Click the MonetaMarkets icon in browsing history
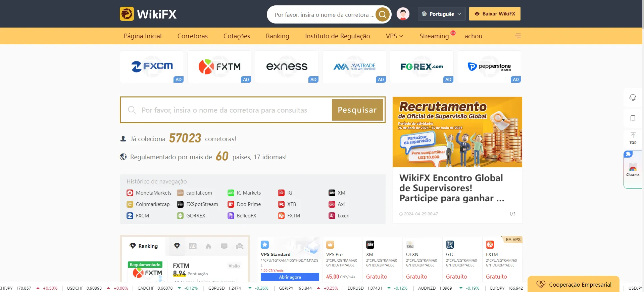This screenshot has width=644, height=292. pyautogui.click(x=130, y=193)
